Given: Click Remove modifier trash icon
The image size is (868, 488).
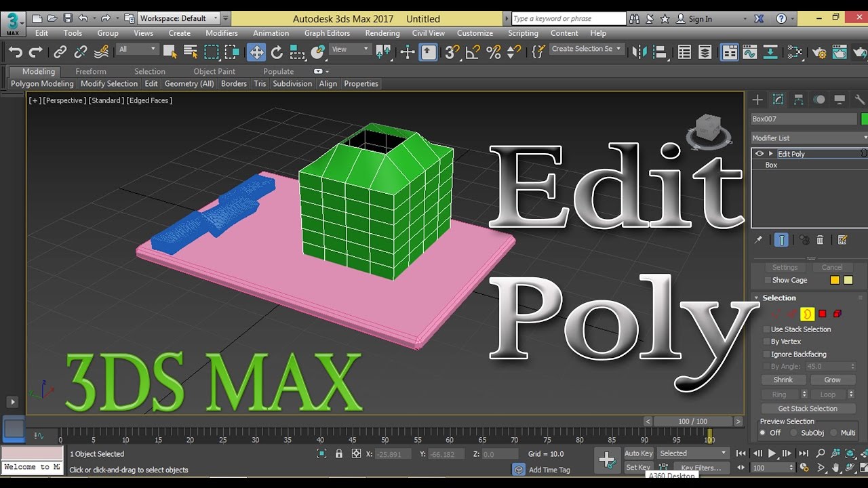Looking at the screenshot, I should (x=820, y=240).
